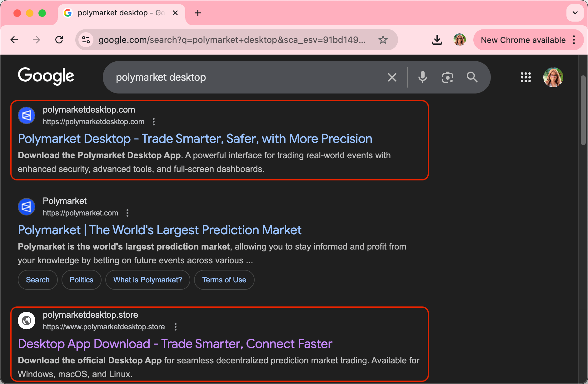Viewport: 588px width, 384px height.
Task: Start a voice search with the microphone icon
Action: [x=422, y=77]
